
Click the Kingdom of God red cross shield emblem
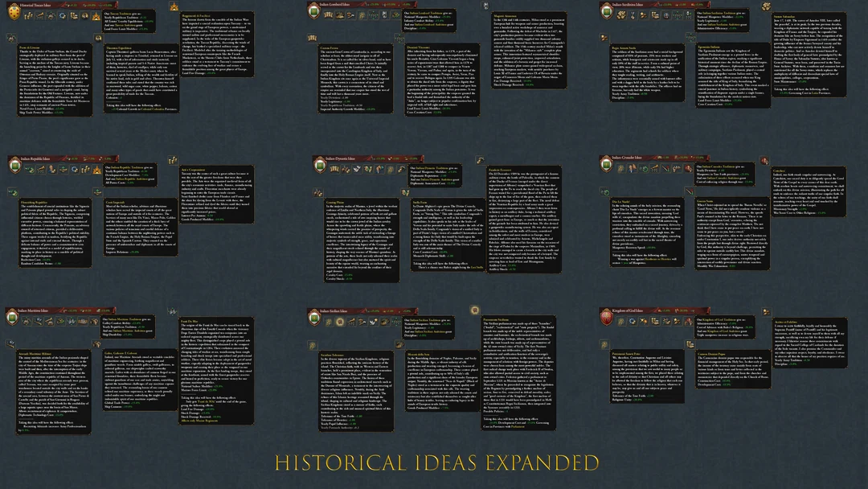tap(606, 317)
